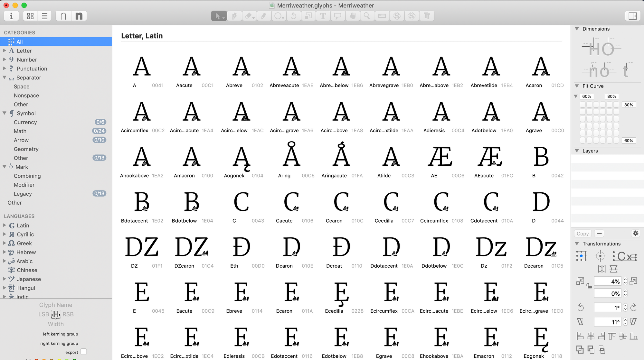
Task: Select the hand/pan tool
Action: (x=353, y=16)
